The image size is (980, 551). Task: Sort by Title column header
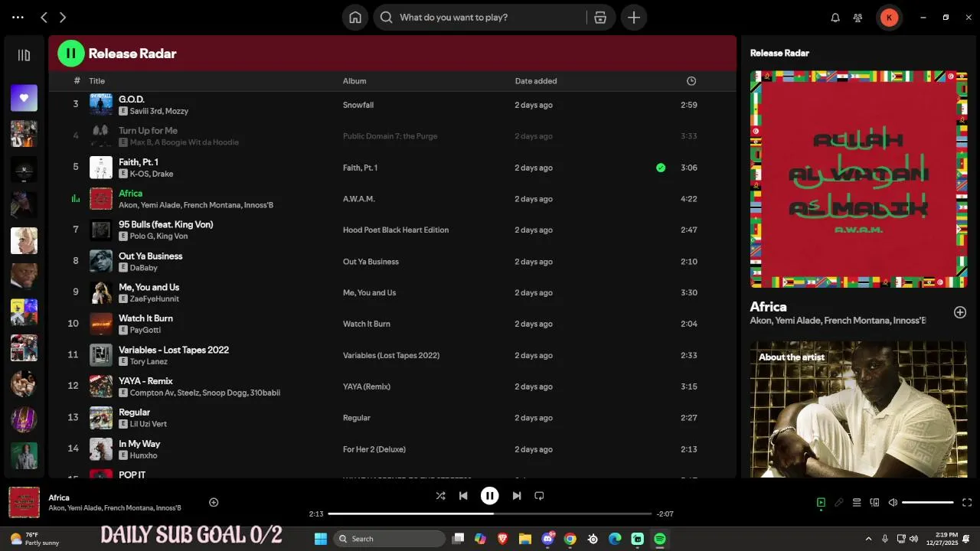[96, 81]
